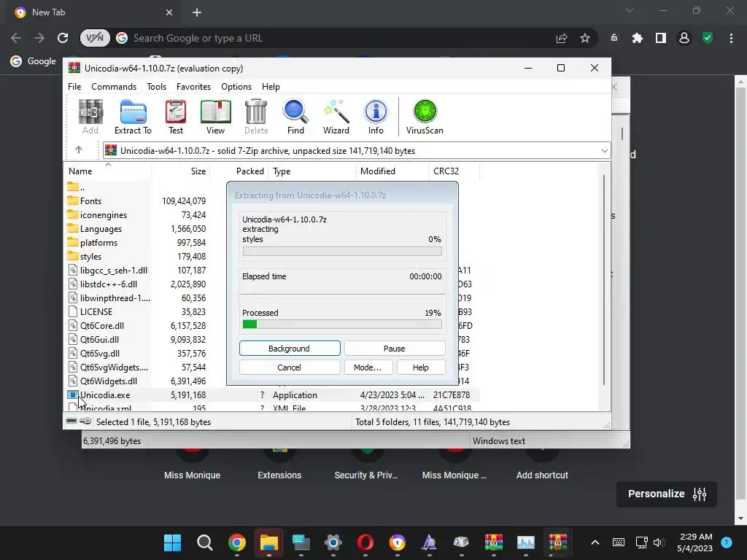The height and width of the screenshot is (560, 747).
Task: Click Help in extraction dialog
Action: pos(421,367)
